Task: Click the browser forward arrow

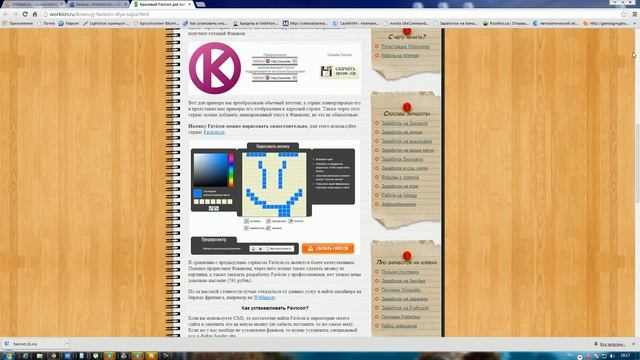Action: click(15, 14)
